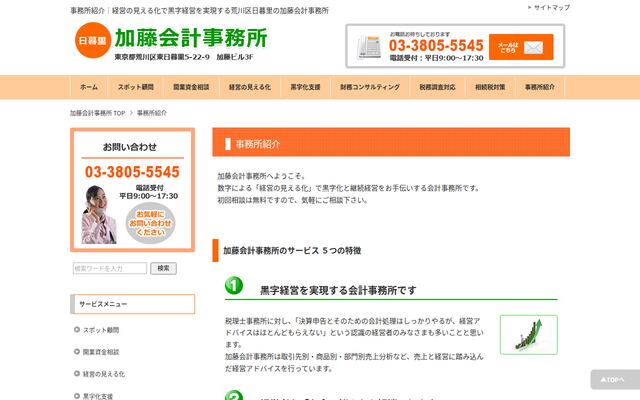The image size is (640, 400).
Task: Open the 黒字化支援 navigation item
Action: (x=305, y=87)
